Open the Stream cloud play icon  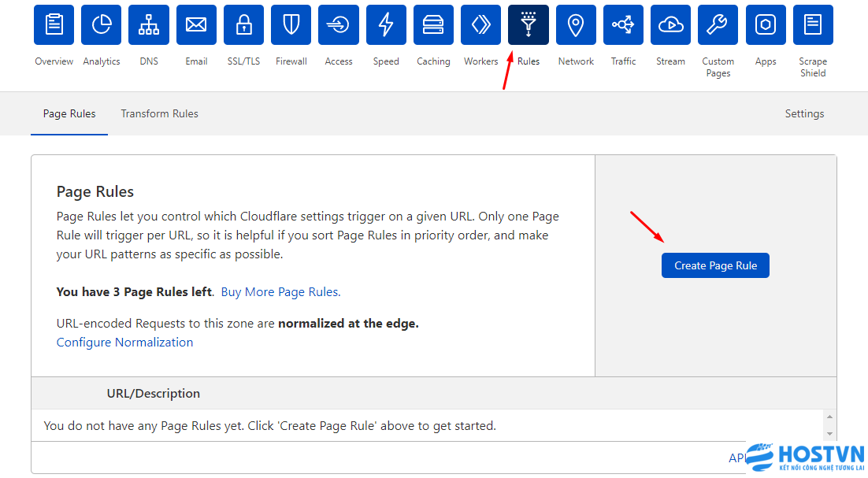670,25
